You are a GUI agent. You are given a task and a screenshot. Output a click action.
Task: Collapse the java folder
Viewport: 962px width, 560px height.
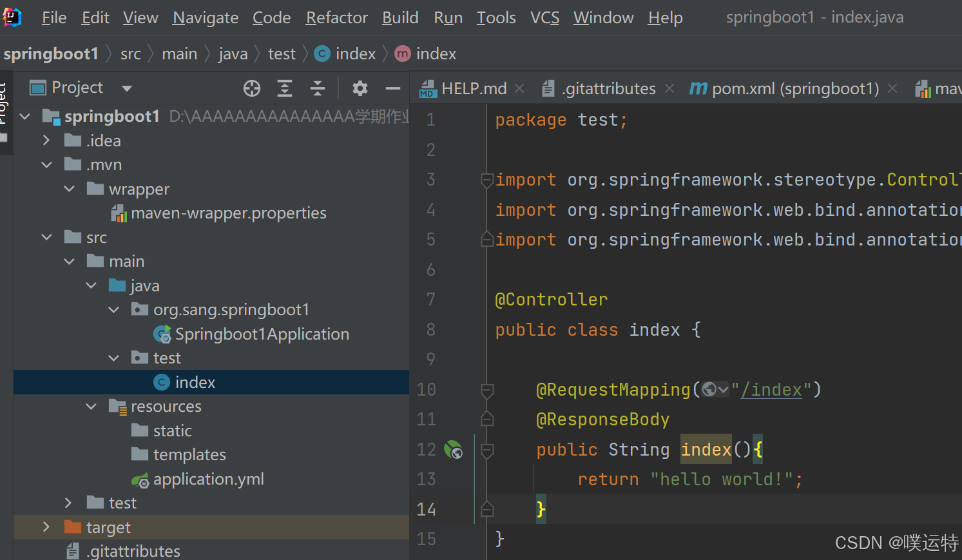tap(91, 285)
